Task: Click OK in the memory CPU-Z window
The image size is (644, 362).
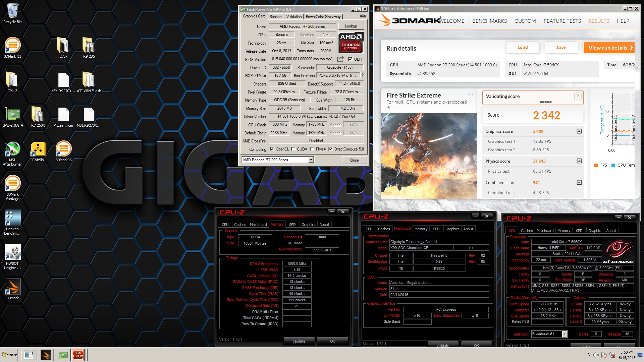Action: coord(332,341)
